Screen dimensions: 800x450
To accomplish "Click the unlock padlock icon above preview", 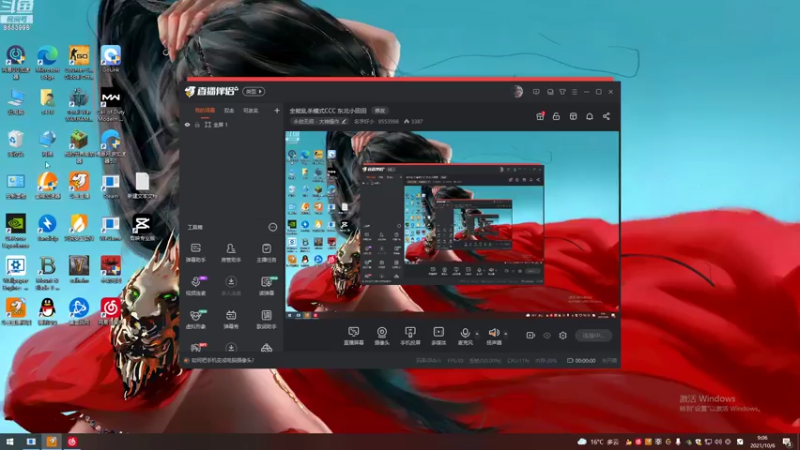I will pos(556,116).
